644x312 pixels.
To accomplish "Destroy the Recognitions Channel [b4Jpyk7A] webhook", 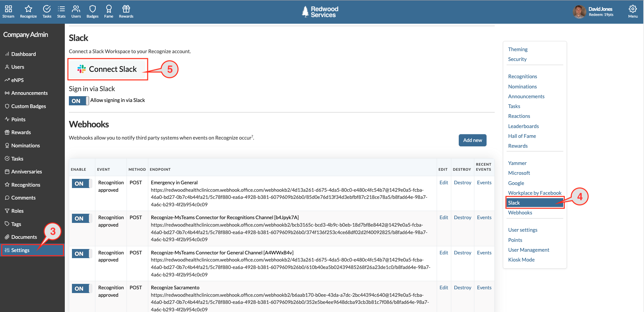I will click(462, 217).
